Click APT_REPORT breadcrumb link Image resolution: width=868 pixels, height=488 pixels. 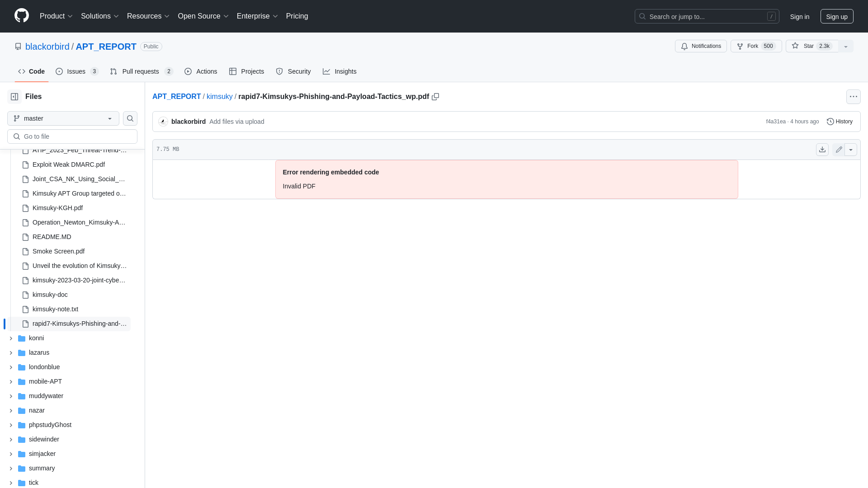click(x=176, y=97)
